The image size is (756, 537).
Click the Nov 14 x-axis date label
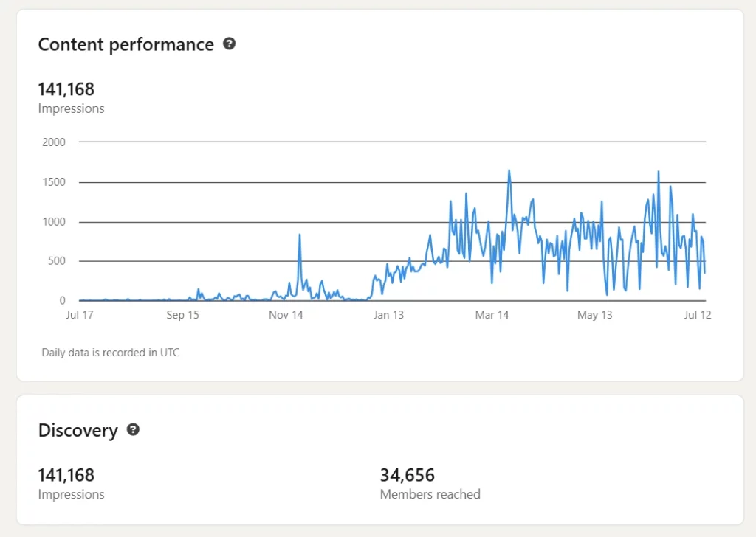coord(286,315)
